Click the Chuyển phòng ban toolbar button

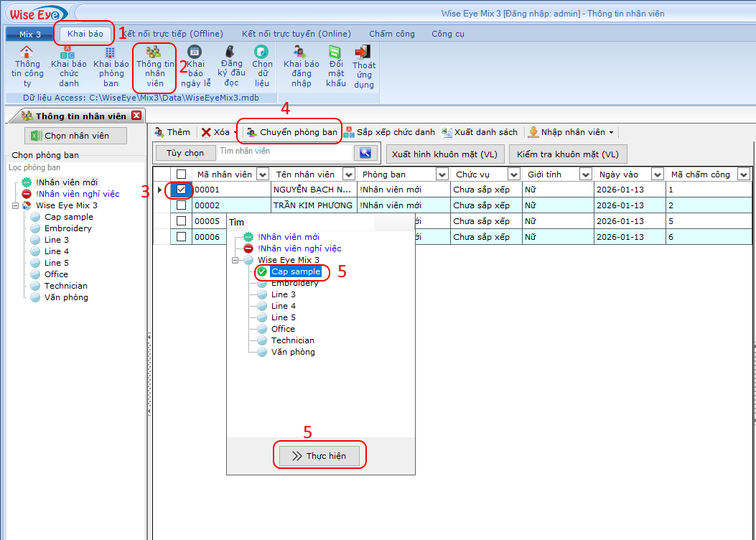291,132
